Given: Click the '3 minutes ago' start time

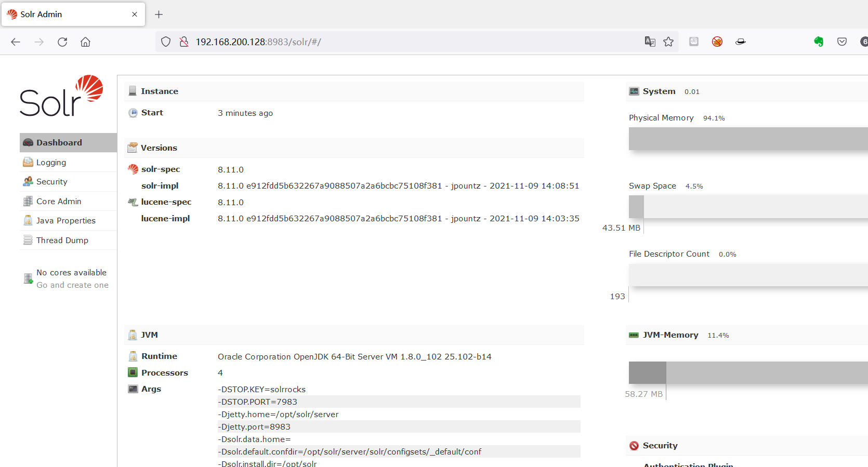Looking at the screenshot, I should pos(245,113).
